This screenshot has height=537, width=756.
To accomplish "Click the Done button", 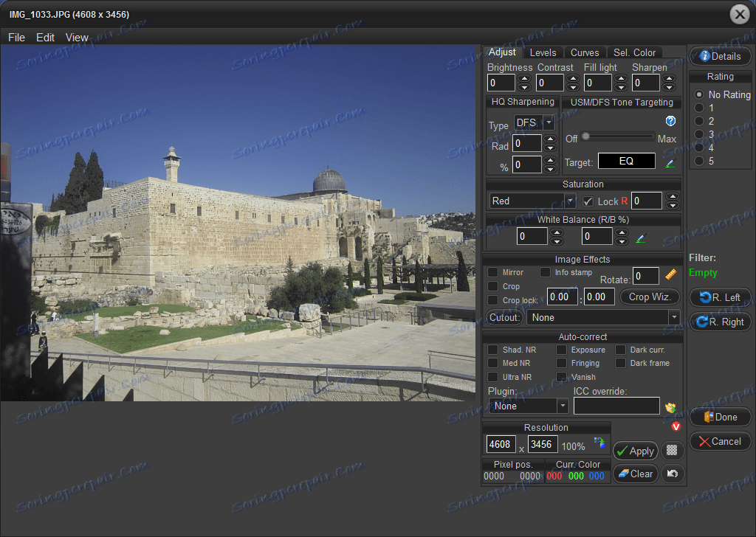I will pos(720,417).
